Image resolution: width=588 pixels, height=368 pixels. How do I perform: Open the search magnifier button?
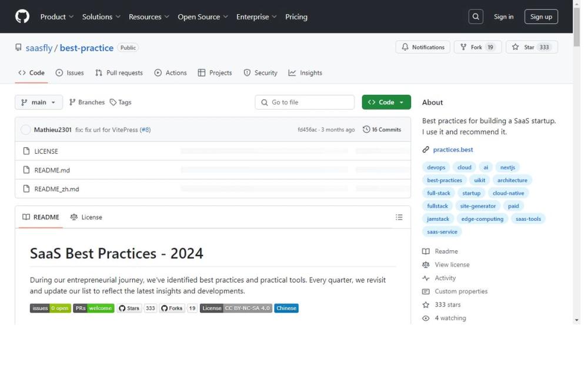(476, 16)
